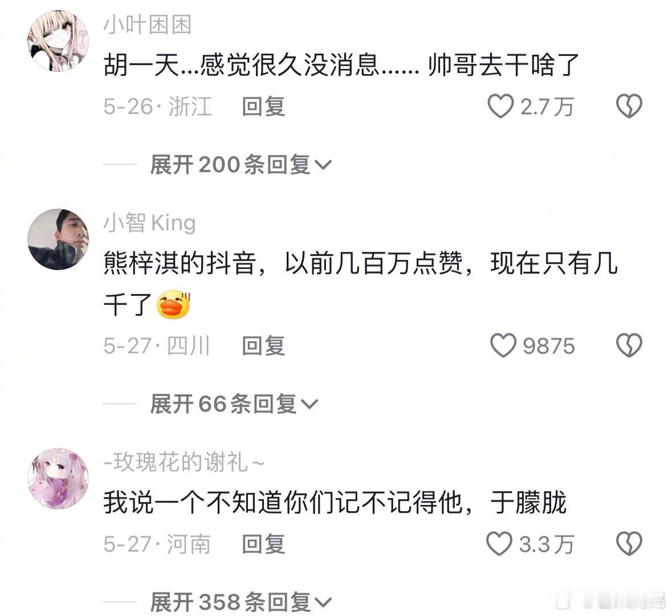Like 小叶困困's comment with the heart icon
The height and width of the screenshot is (616, 672).
500,106
